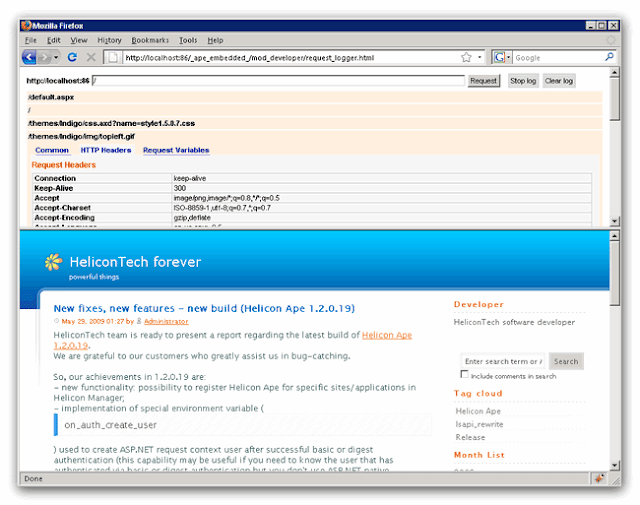Image resolution: width=640 pixels, height=505 pixels.
Task: Switch to the HTTP Headers tab
Action: pyautogui.click(x=106, y=150)
